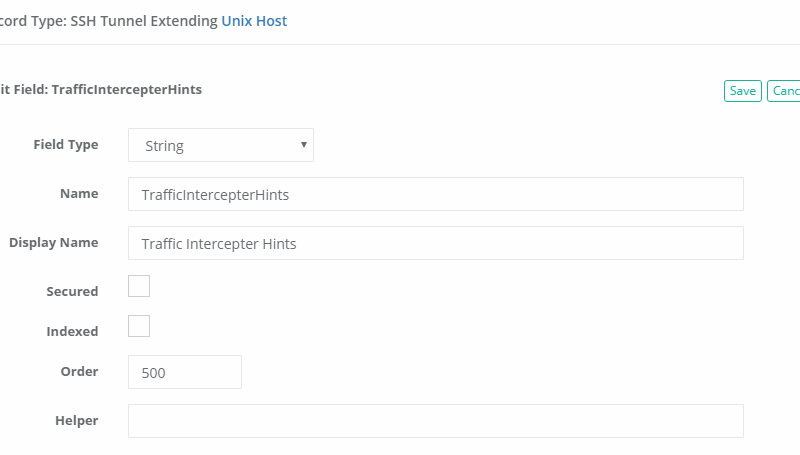Enable the Secured checkbox
This screenshot has height=455, width=800.
139,287
